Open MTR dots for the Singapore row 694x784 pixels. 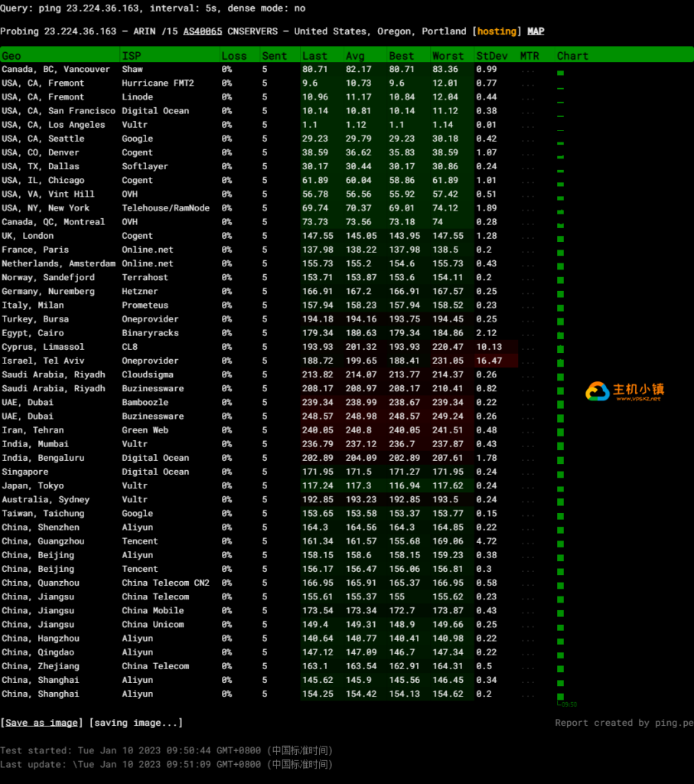[528, 472]
